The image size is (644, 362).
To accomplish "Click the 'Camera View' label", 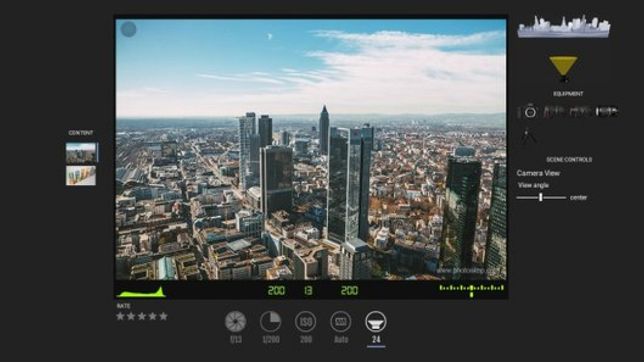I will point(538,173).
